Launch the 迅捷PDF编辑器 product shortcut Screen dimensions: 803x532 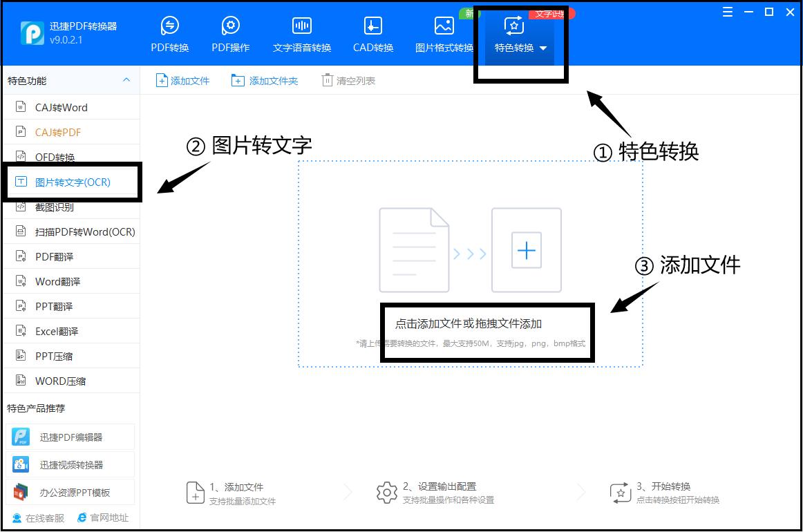(x=66, y=436)
